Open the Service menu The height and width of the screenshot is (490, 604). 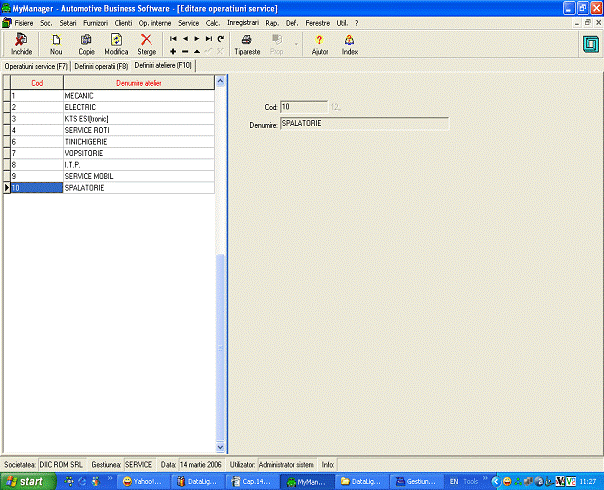(x=188, y=22)
